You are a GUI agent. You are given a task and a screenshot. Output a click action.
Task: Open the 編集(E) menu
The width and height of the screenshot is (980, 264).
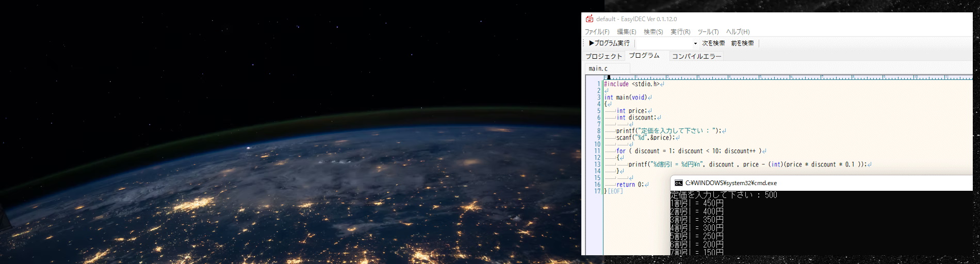(x=627, y=32)
